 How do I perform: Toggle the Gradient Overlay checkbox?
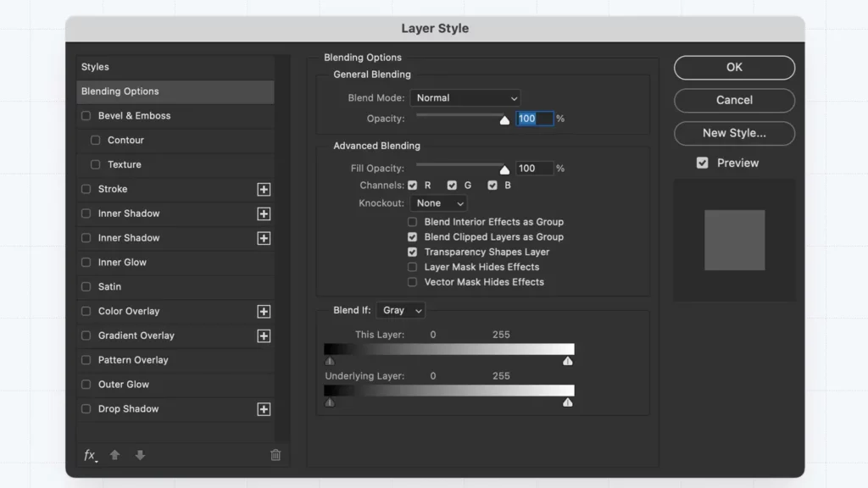click(86, 335)
